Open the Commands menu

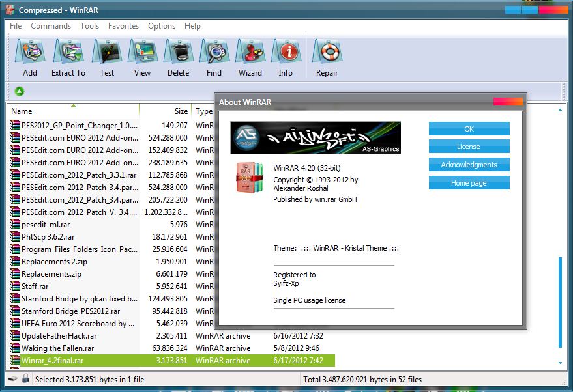tap(51, 26)
